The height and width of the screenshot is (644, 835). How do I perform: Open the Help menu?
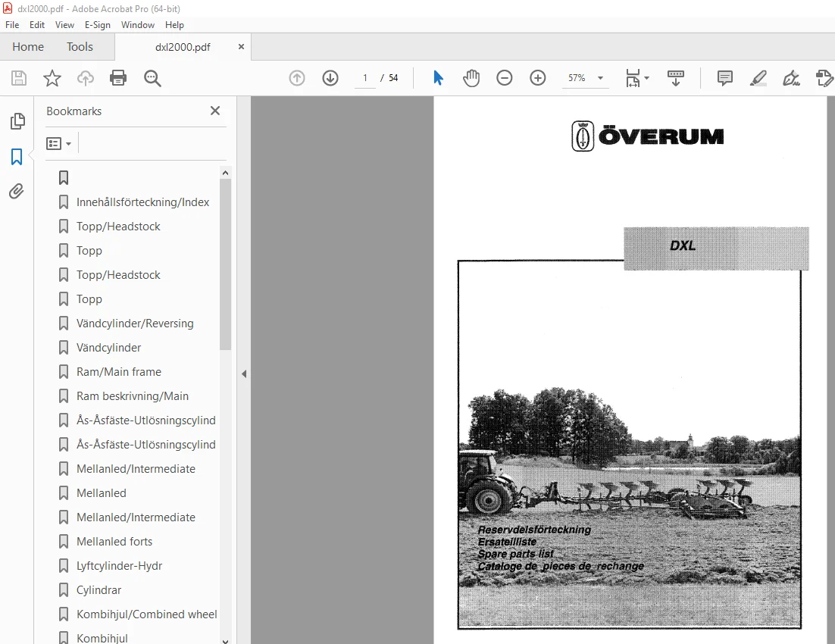174,25
